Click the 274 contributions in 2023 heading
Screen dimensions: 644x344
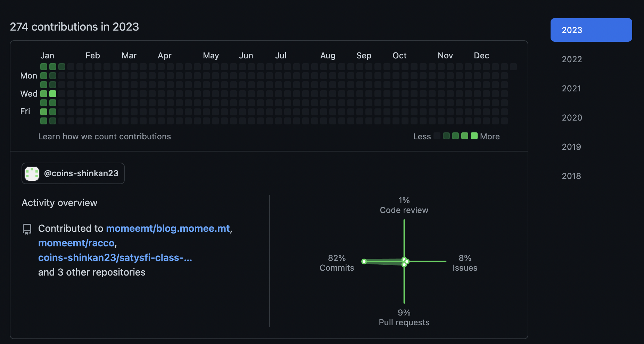[74, 27]
